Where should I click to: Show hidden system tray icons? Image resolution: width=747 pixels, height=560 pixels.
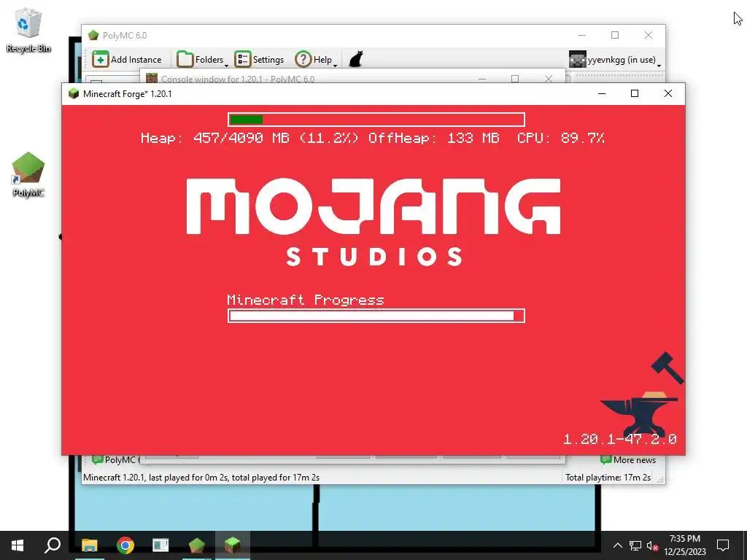(617, 545)
